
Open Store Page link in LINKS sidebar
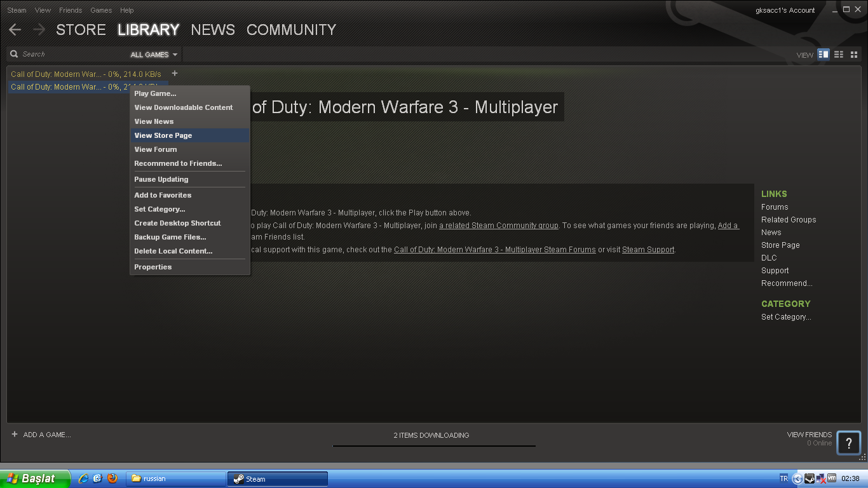[x=780, y=245]
